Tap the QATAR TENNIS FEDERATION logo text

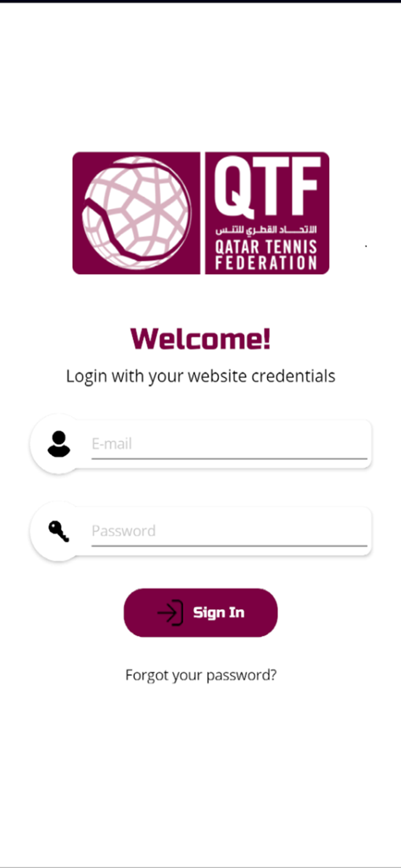[266, 255]
